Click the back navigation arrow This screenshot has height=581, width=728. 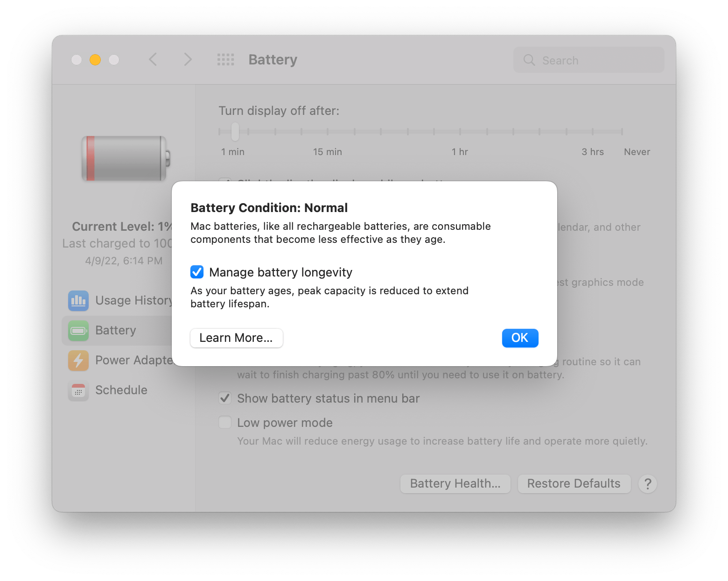153,60
